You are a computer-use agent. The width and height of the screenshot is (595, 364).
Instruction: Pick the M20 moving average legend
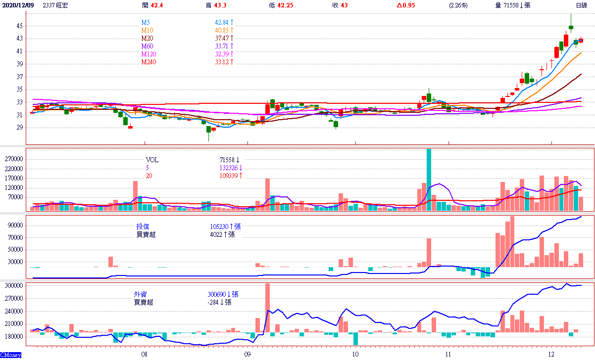pos(147,39)
